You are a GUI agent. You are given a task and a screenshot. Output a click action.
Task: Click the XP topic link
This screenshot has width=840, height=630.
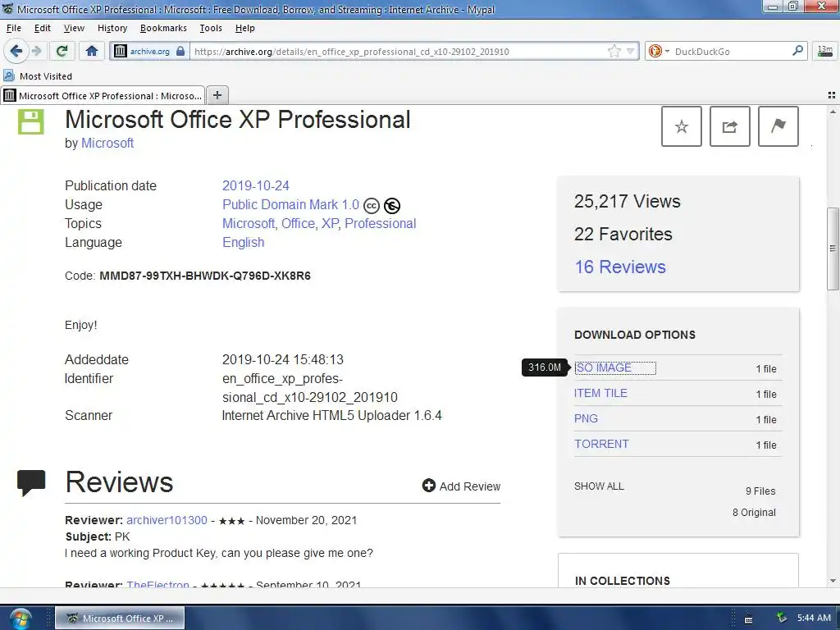pyautogui.click(x=330, y=223)
